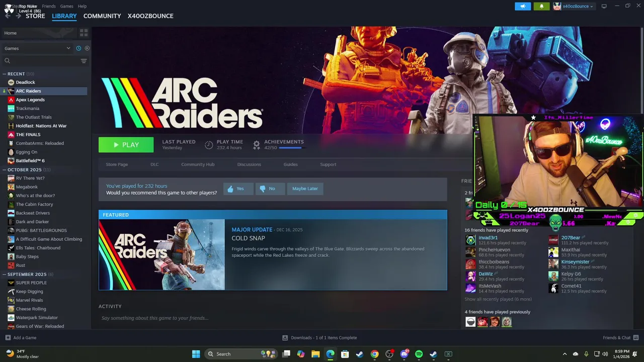Click the ARC Raiders achievements gear icon
The height and width of the screenshot is (362, 644).
tap(257, 145)
